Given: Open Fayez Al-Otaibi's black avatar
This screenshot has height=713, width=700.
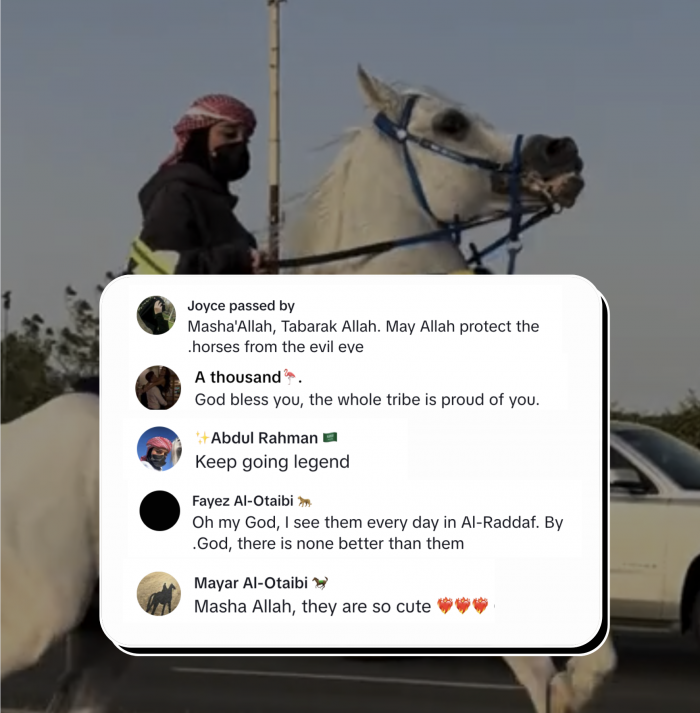Looking at the screenshot, I should pyautogui.click(x=160, y=511).
